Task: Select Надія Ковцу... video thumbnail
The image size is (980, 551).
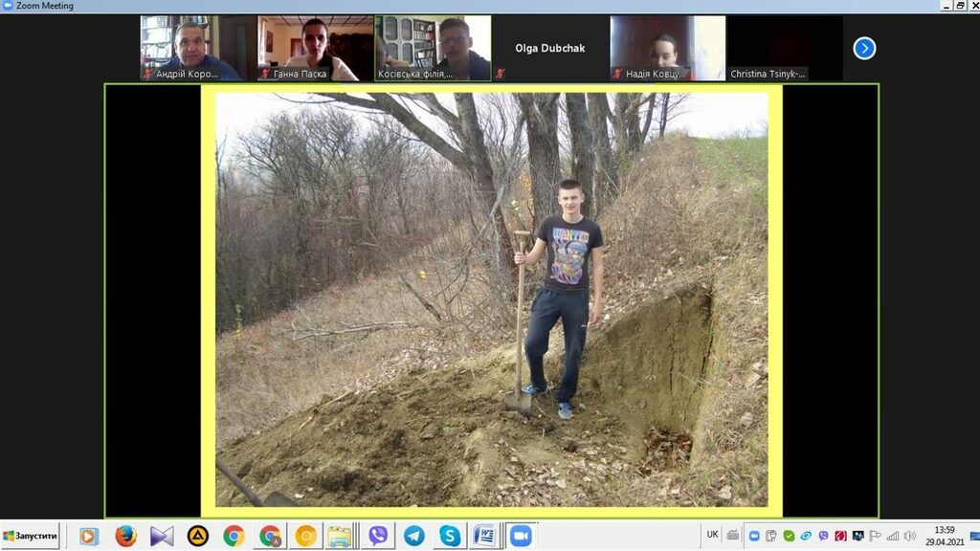Action: (x=668, y=48)
